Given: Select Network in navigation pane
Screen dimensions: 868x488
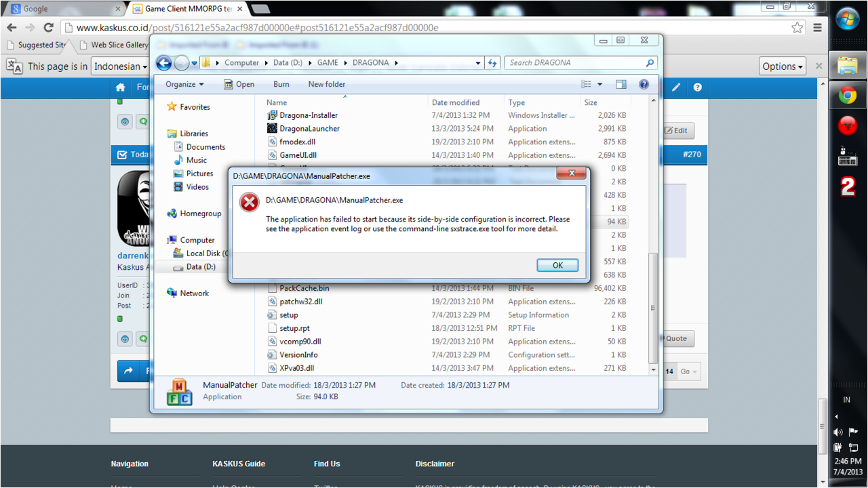Looking at the screenshot, I should 194,293.
